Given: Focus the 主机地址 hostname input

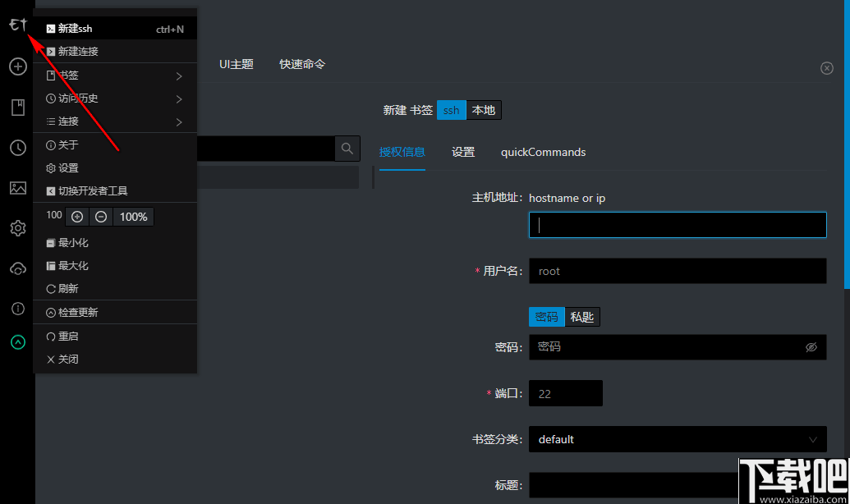Looking at the screenshot, I should (x=678, y=225).
